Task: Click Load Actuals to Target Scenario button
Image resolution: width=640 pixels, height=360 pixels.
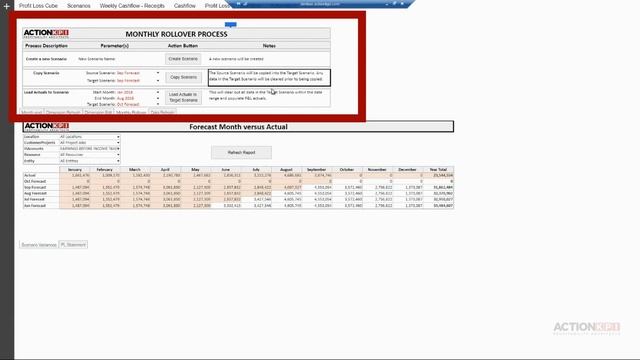Action: click(183, 97)
